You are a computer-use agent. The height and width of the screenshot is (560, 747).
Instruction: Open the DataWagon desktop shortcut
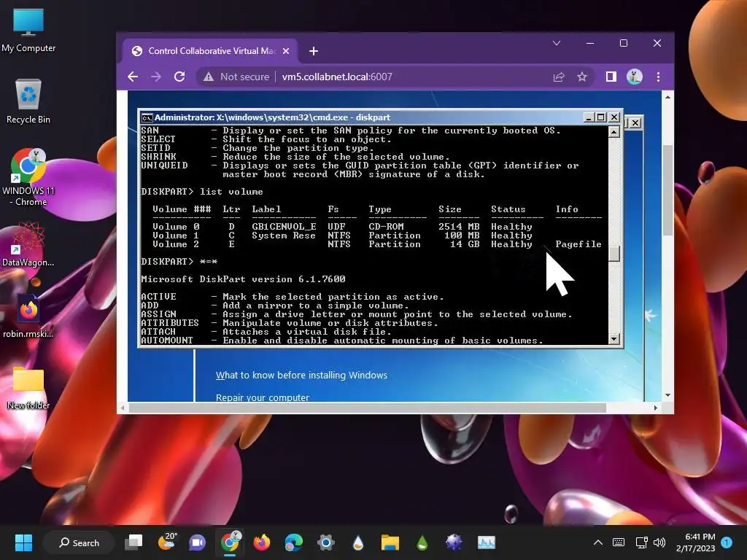[x=28, y=244]
